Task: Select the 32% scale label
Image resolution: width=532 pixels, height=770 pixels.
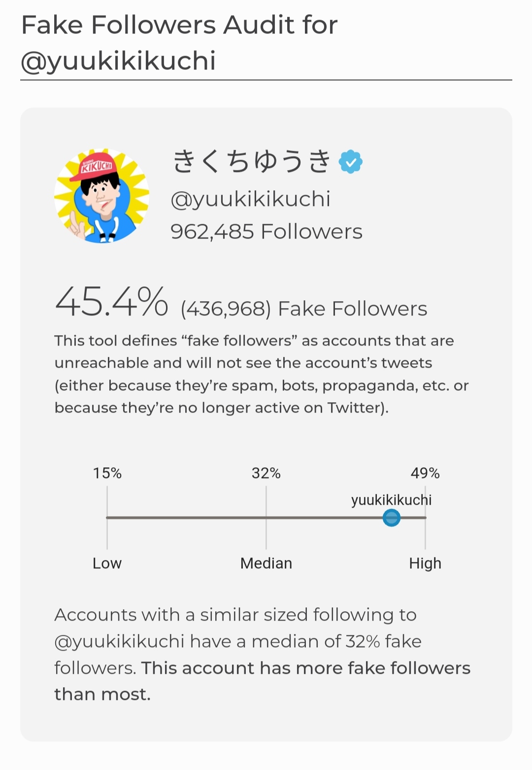Action: (x=266, y=473)
